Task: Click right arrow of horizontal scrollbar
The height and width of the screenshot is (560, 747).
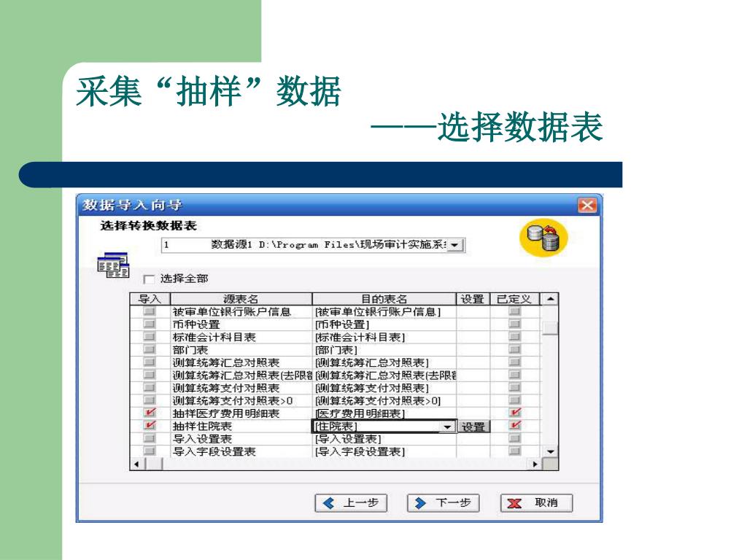Action: click(x=536, y=464)
